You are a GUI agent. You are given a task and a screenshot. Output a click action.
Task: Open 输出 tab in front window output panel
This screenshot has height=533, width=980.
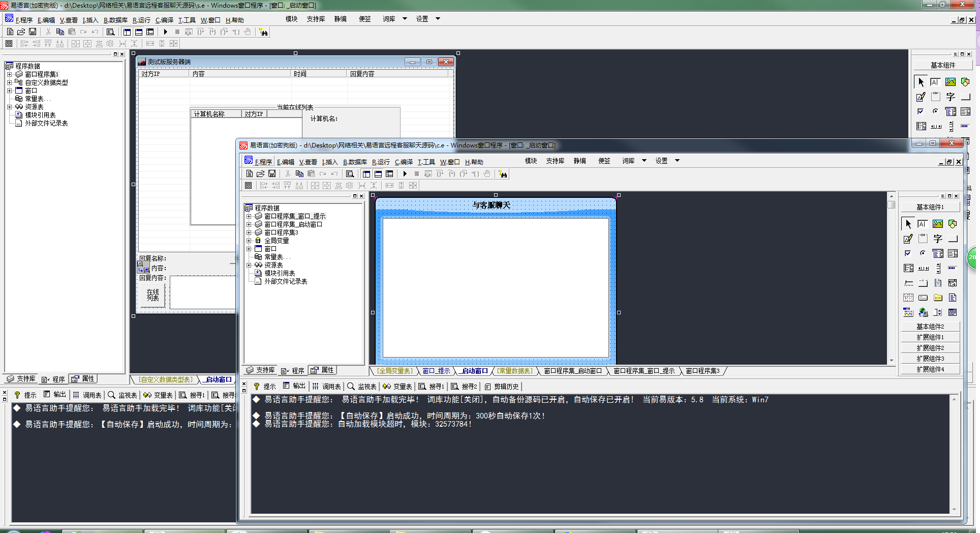294,386
